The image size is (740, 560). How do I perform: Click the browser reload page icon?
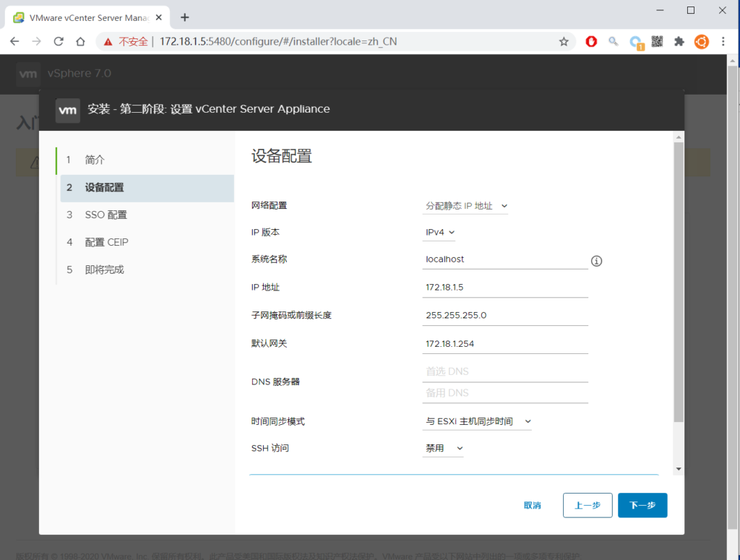tap(59, 42)
